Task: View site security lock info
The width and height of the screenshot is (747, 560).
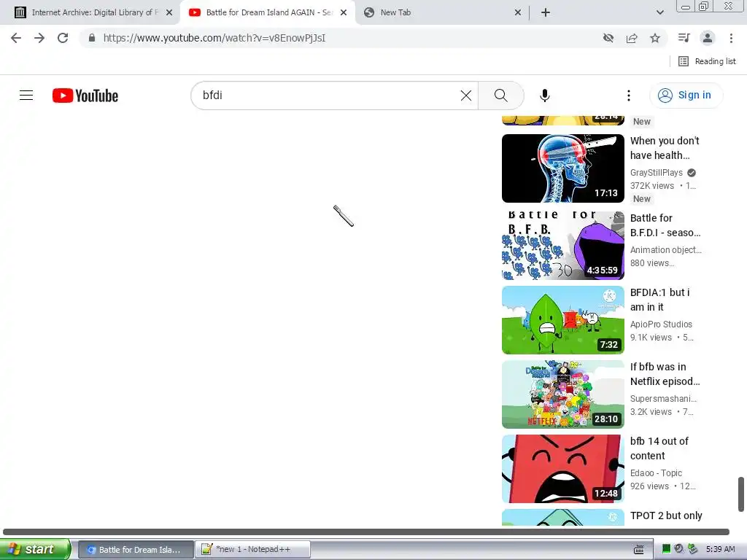Action: pyautogui.click(x=92, y=38)
